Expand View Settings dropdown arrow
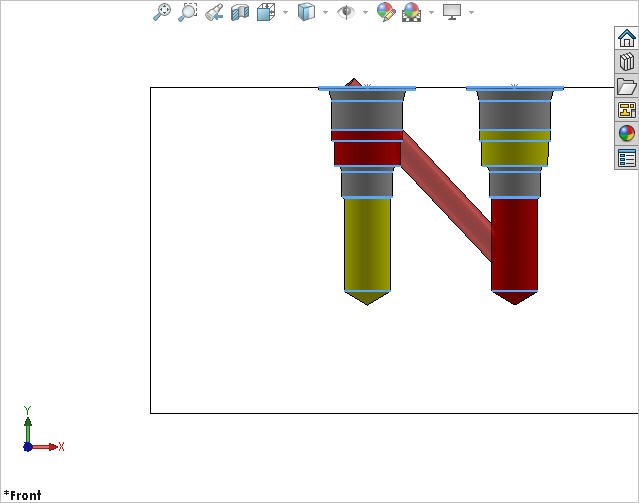The image size is (639, 503). click(471, 12)
